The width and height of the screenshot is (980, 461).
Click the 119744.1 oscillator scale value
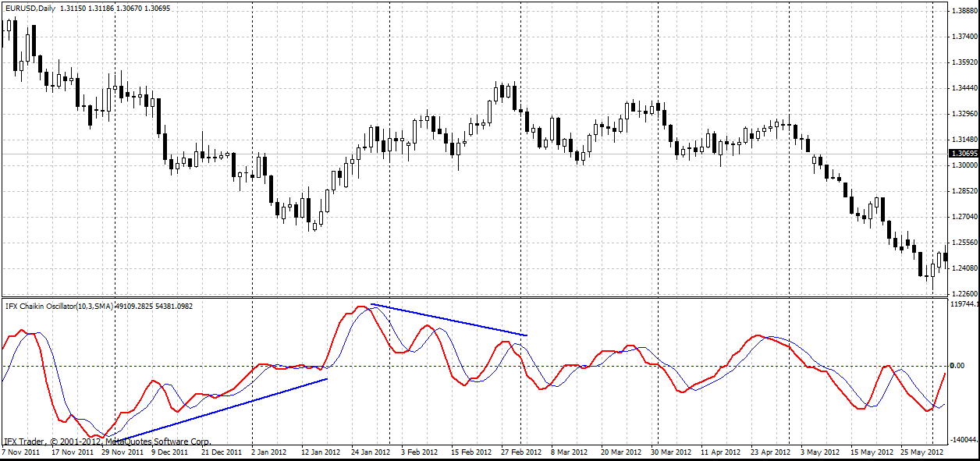[x=964, y=303]
